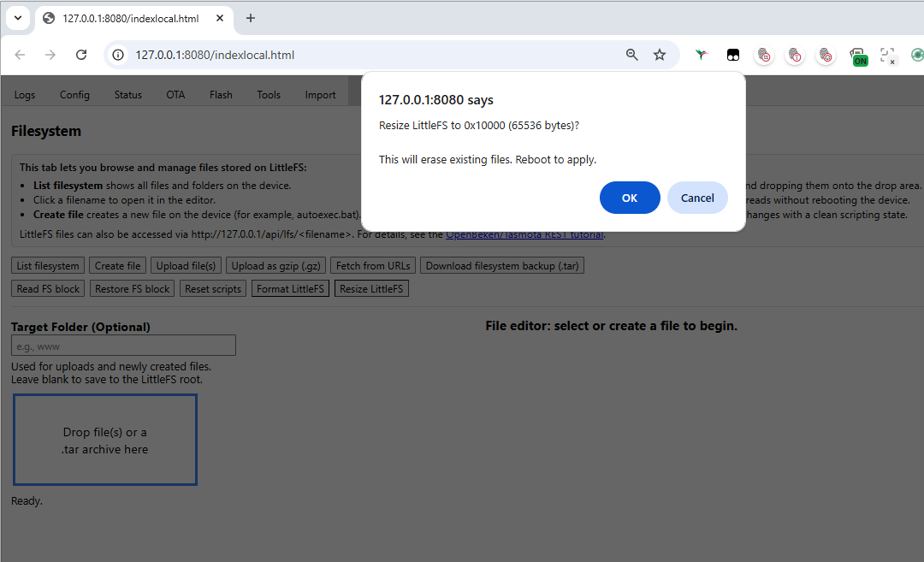Viewport: 924px width, 562px height.
Task: Click 'File editor: select or create a file' text
Action: click(611, 326)
